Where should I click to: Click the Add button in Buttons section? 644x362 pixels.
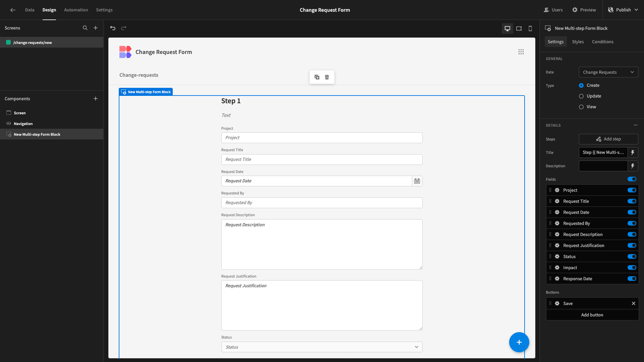click(592, 315)
